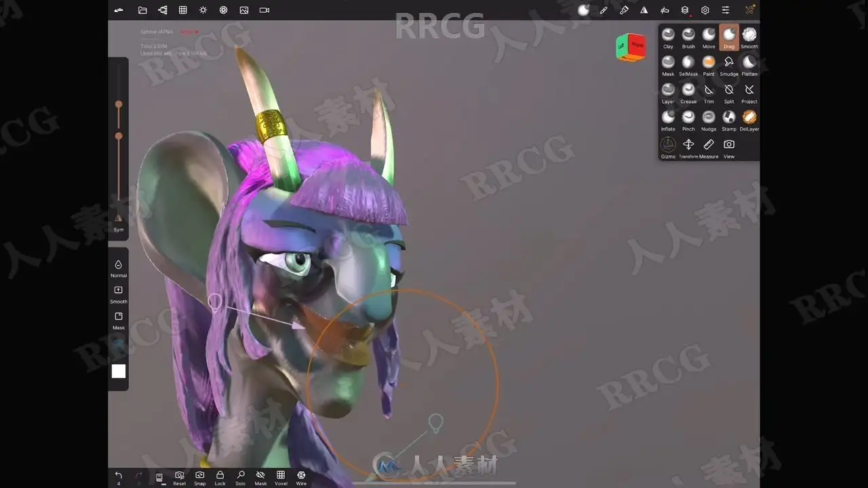This screenshot has height=488, width=868.
Task: Select the Split tool
Action: (x=729, y=93)
